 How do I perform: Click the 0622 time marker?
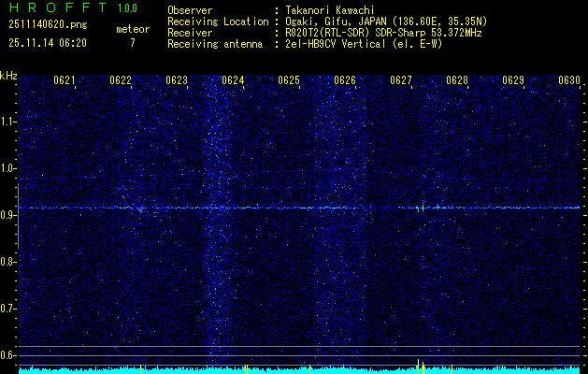click(x=121, y=80)
